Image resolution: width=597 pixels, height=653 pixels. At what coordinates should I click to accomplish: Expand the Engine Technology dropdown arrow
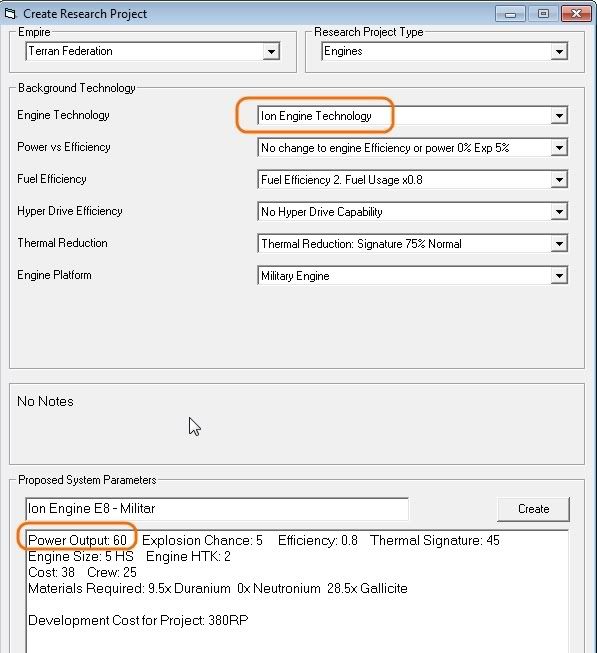[559, 115]
